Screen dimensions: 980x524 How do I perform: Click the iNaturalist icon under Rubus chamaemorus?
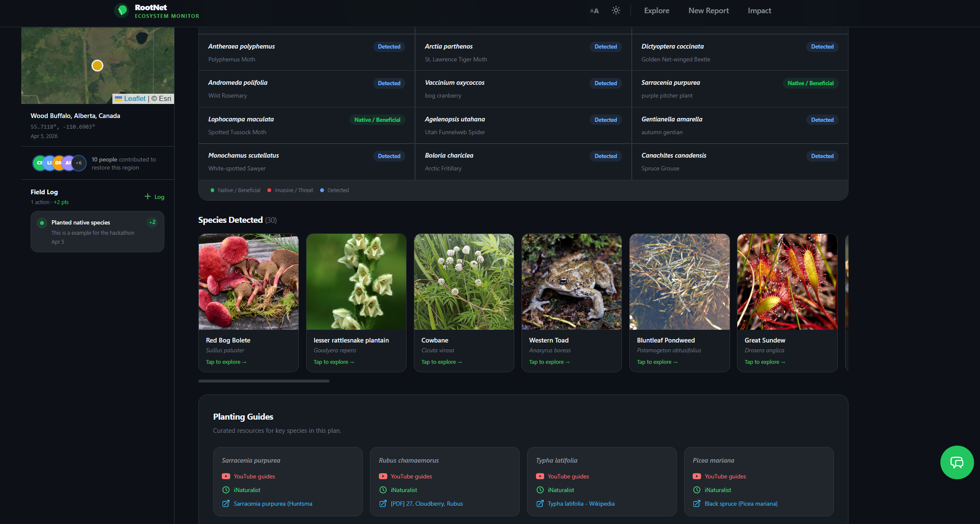[x=383, y=490]
